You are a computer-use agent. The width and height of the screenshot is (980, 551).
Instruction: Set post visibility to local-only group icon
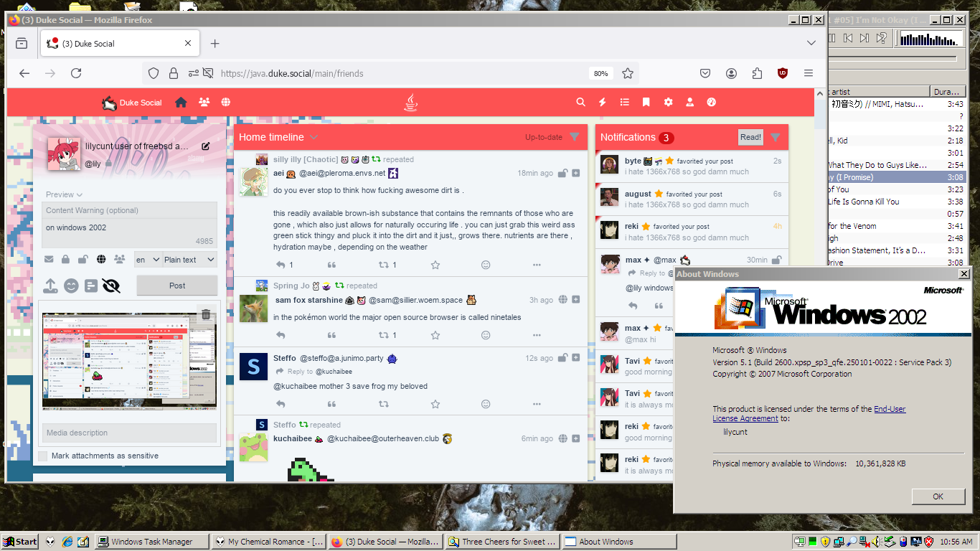pyautogui.click(x=120, y=260)
